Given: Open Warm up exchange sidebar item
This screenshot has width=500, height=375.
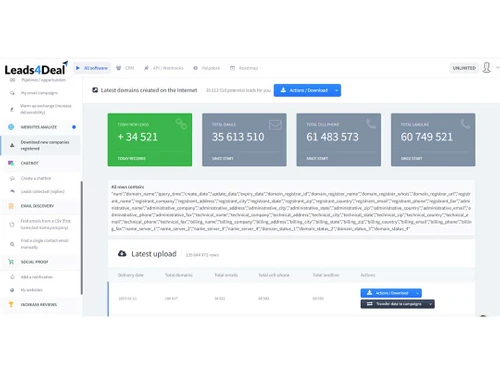Looking at the screenshot, I should point(46,109).
